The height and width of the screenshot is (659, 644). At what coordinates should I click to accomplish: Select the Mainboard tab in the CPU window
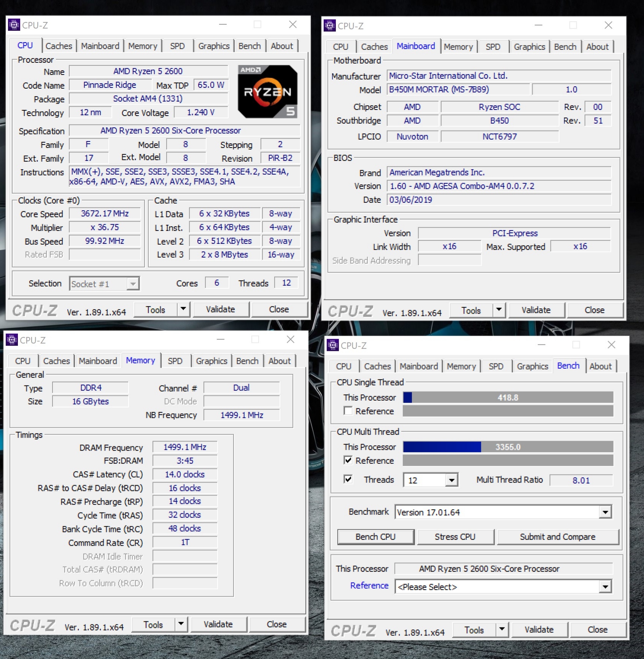tap(100, 46)
